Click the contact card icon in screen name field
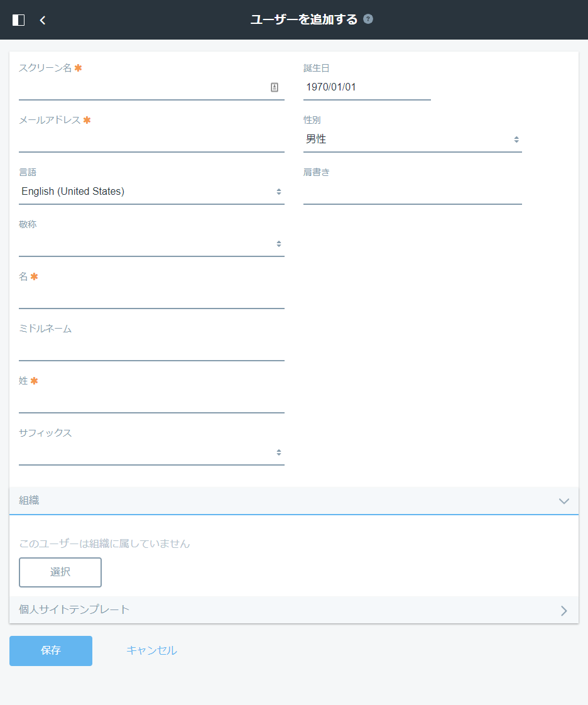This screenshot has width=588, height=705. point(275,87)
